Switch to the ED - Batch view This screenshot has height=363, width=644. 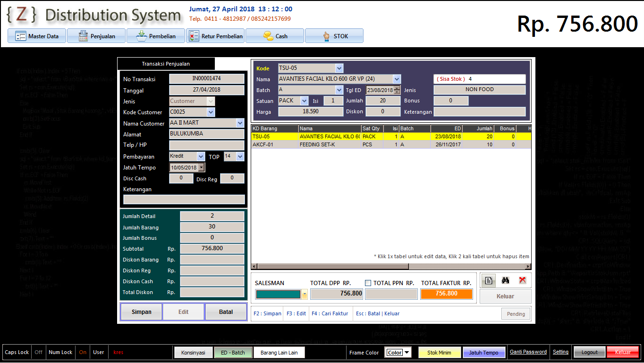233,353
